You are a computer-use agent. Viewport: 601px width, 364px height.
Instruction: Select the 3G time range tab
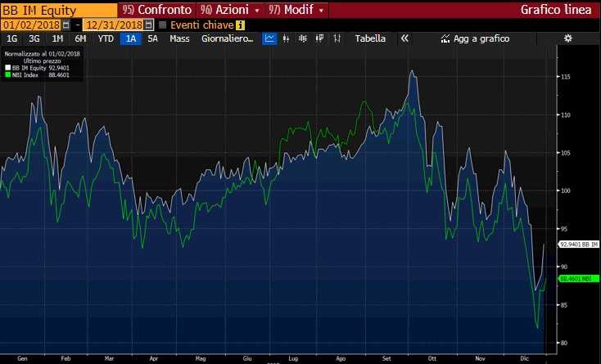click(34, 38)
